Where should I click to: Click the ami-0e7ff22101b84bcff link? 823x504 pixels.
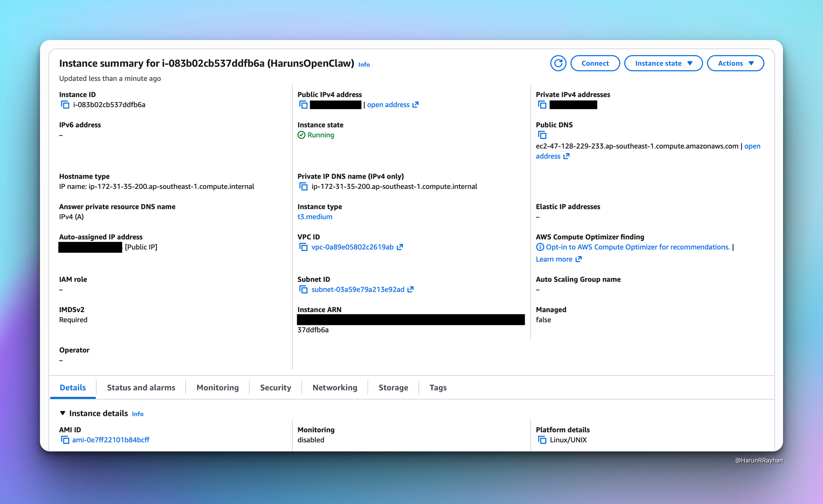111,440
